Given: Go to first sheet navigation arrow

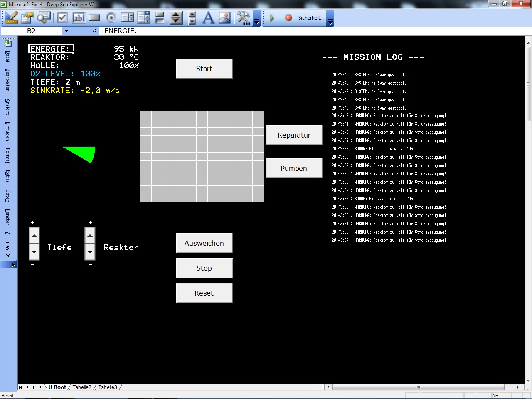Looking at the screenshot, I should (20, 387).
